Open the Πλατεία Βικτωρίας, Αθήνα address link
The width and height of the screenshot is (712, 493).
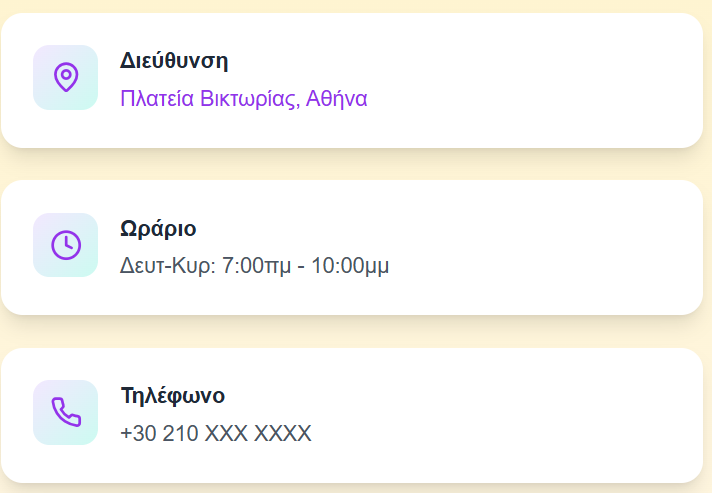(243, 99)
